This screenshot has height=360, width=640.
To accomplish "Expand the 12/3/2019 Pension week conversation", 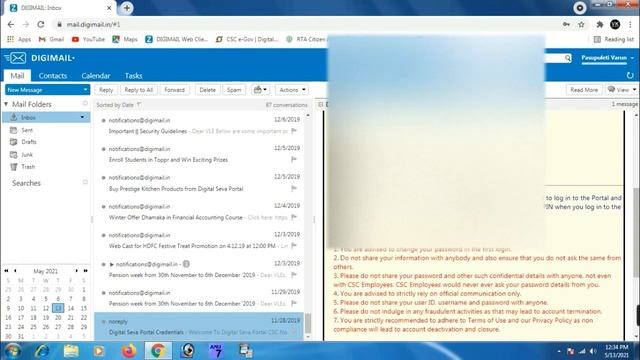I will coord(111,264).
